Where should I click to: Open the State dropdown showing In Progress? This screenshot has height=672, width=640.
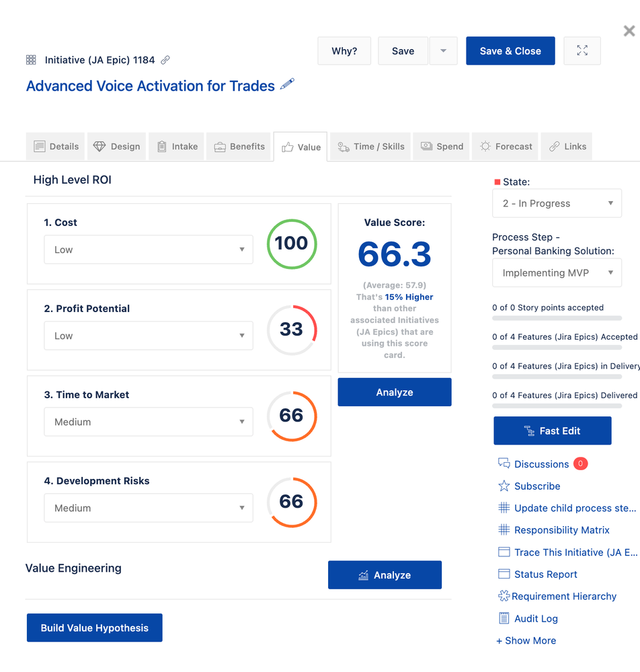tap(557, 203)
